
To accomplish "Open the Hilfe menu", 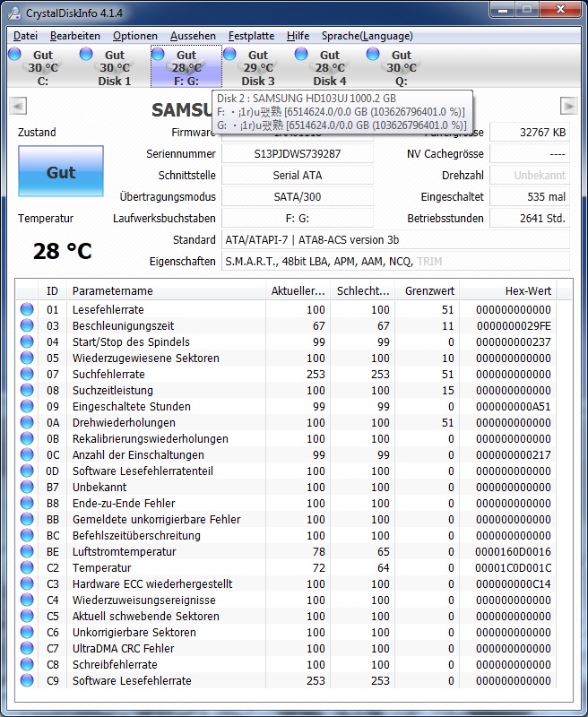I will pos(298,36).
